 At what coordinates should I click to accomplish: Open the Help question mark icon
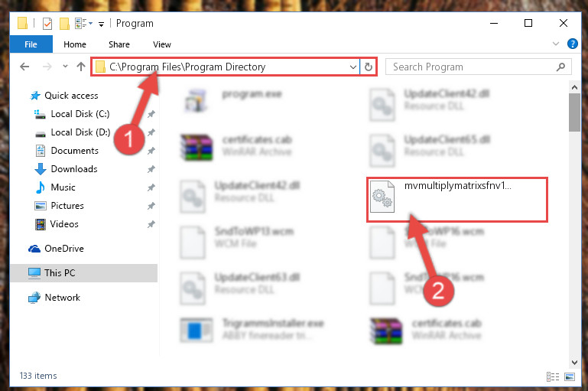572,44
